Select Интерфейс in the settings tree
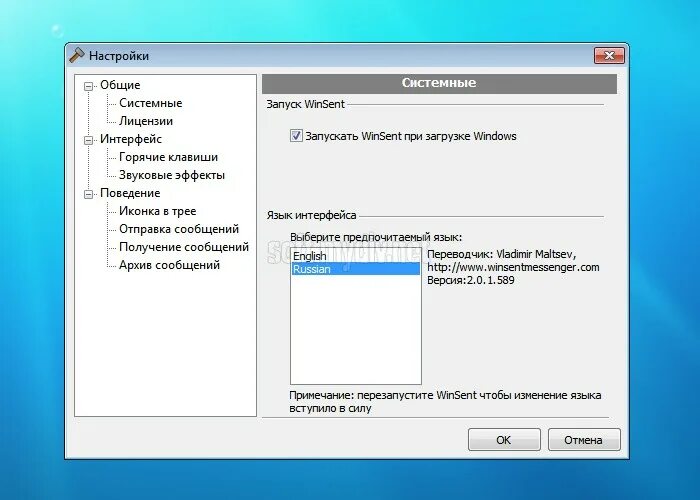Screen dimensions: 700x500 131,139
